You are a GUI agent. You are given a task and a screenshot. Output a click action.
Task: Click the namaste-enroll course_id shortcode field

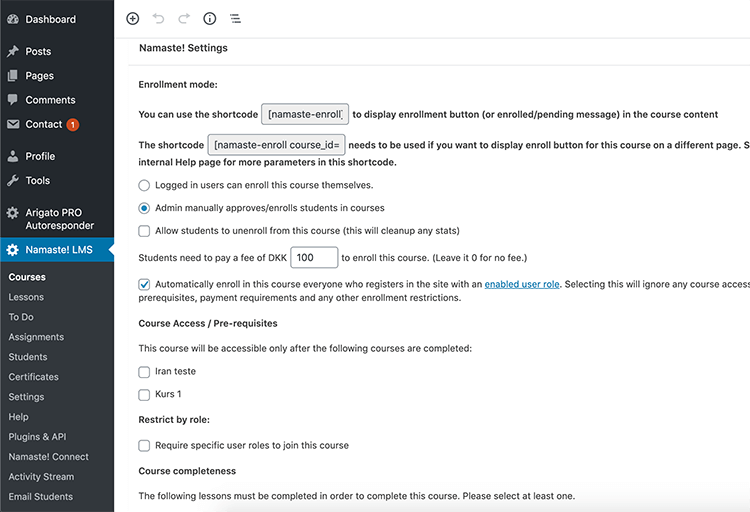point(276,145)
